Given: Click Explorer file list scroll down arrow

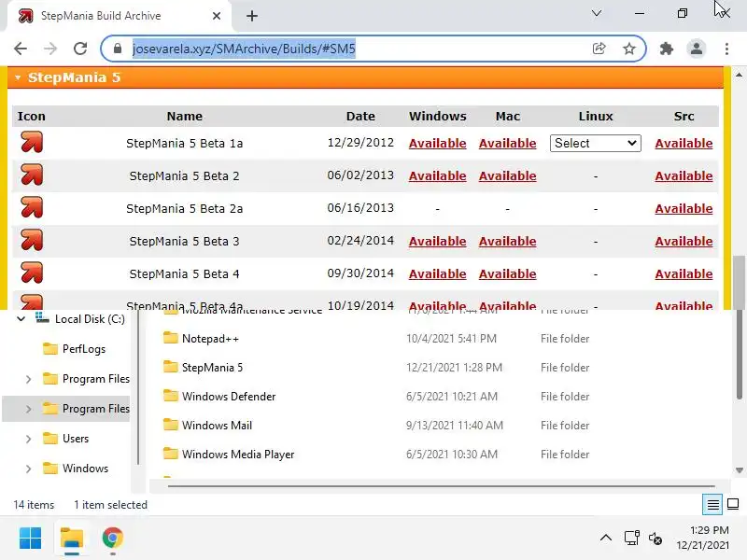Looking at the screenshot, I should [739, 470].
